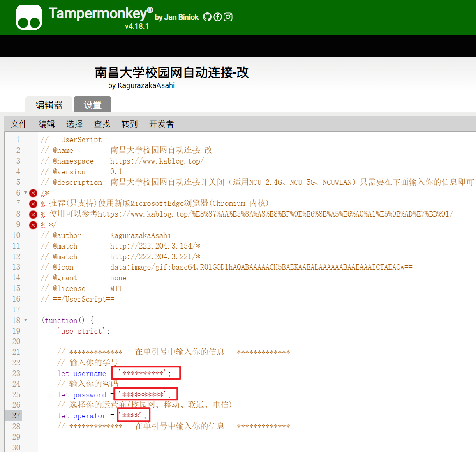Image resolution: width=476 pixels, height=452 pixels.
Task: Switch to the 设置 tab
Action: click(92, 105)
